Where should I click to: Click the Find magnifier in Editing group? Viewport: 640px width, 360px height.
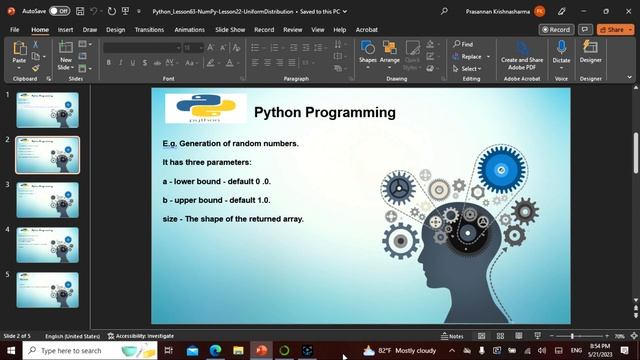coord(457,44)
